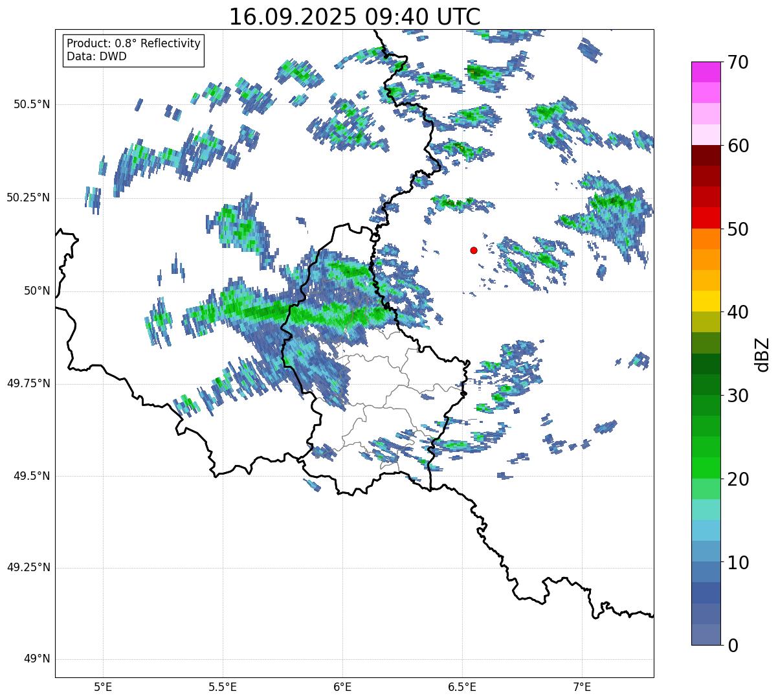Click the "dBZ" colorbar label
778x700 pixels.
click(x=762, y=354)
